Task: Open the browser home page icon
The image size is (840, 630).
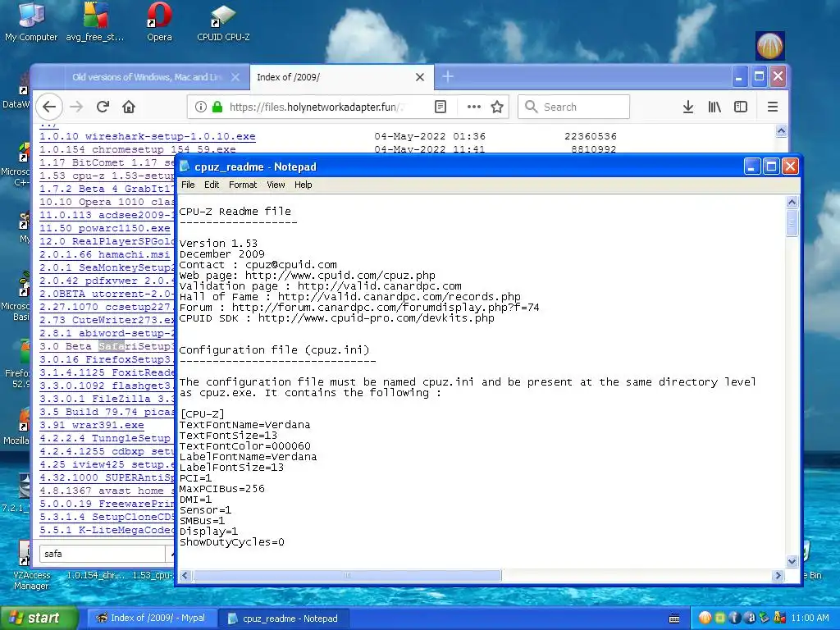Action: click(129, 107)
